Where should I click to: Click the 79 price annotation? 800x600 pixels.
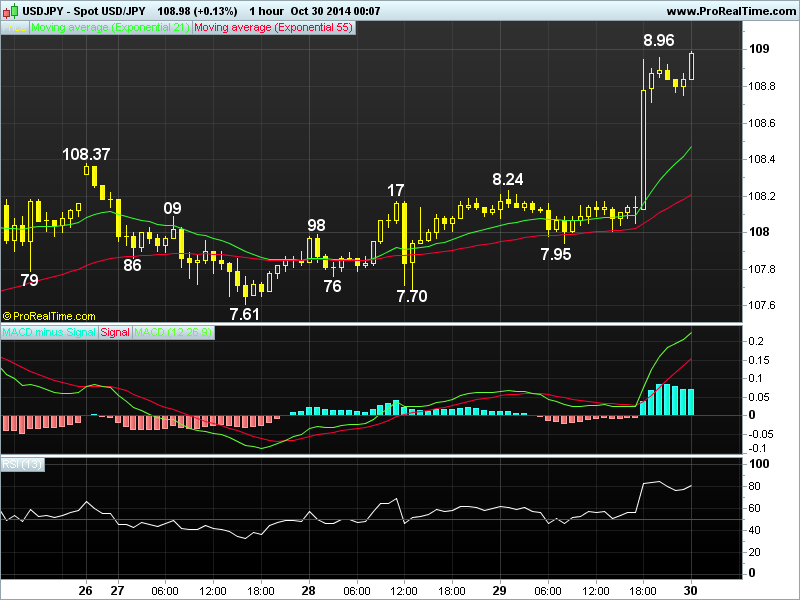[29, 280]
